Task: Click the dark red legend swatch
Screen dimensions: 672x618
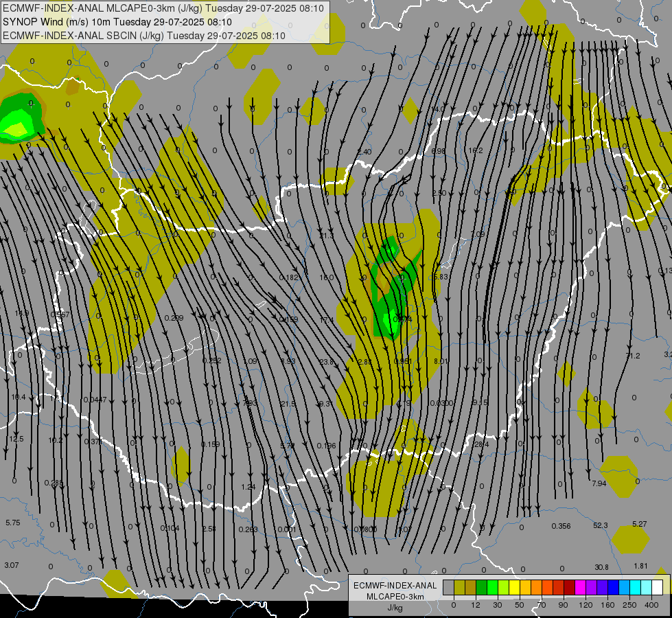Action: 570,587
